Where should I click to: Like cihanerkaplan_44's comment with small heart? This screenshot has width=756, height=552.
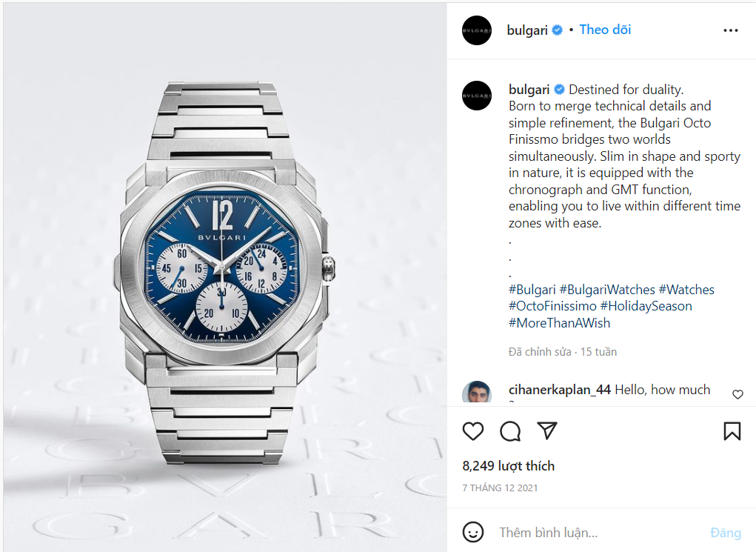coord(737,394)
